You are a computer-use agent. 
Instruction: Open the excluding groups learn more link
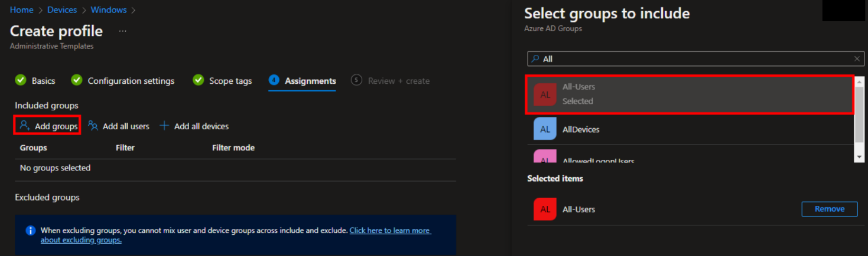click(x=390, y=231)
